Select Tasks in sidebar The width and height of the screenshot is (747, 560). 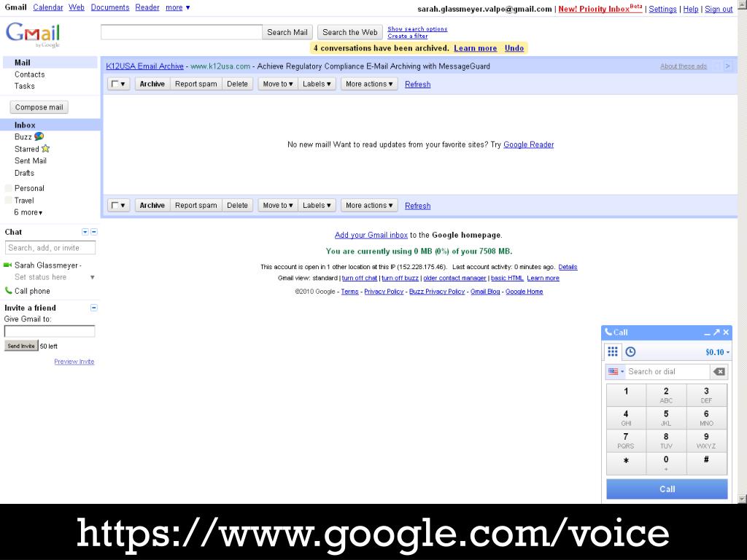(24, 86)
